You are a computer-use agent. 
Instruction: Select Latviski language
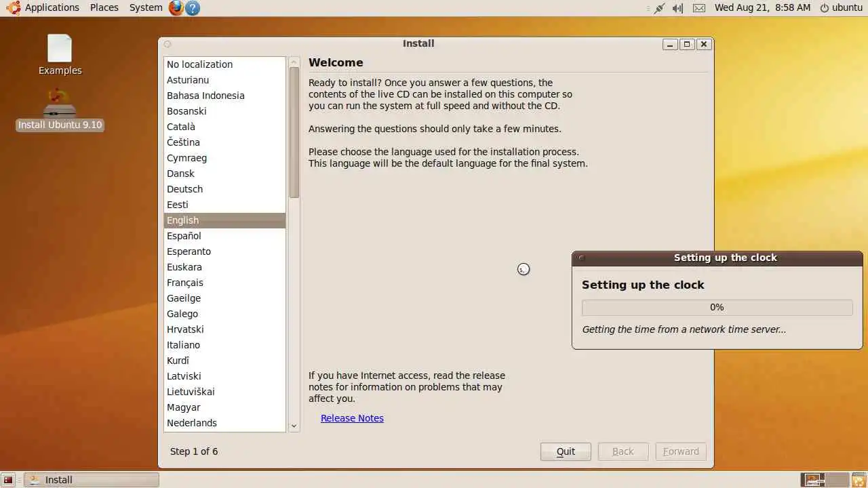[x=224, y=376]
